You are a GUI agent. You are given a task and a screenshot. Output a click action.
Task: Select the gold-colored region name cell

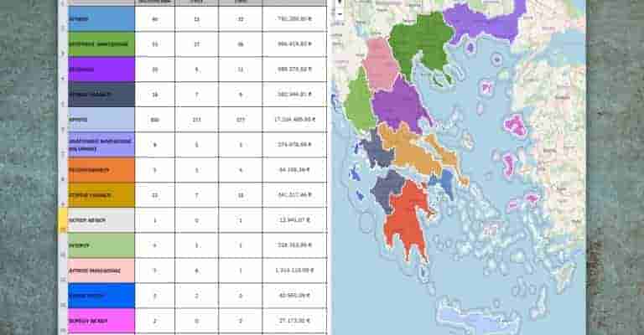pyautogui.click(x=101, y=195)
